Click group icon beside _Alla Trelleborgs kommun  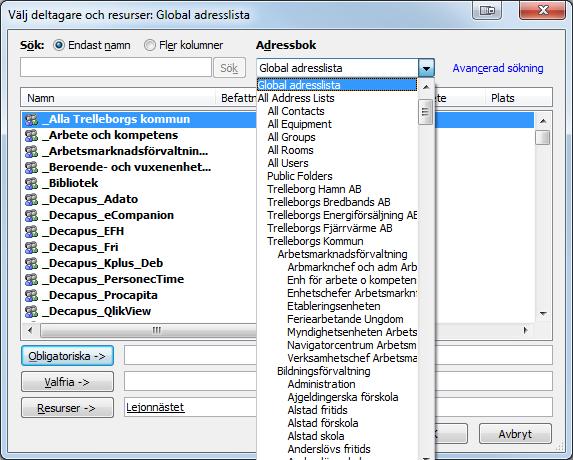tap(31, 119)
